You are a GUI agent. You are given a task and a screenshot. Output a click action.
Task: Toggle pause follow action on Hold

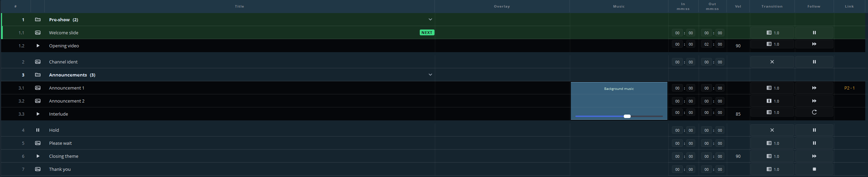pyautogui.click(x=814, y=130)
